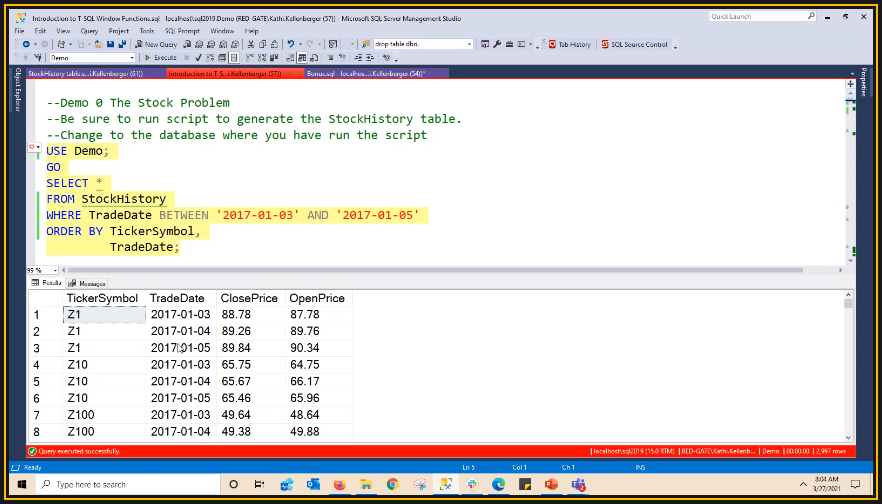
Task: Open the Query menu
Action: 89,31
